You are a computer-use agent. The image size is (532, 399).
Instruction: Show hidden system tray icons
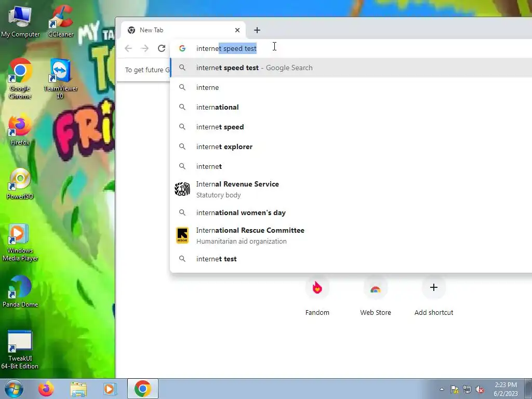[442, 389]
